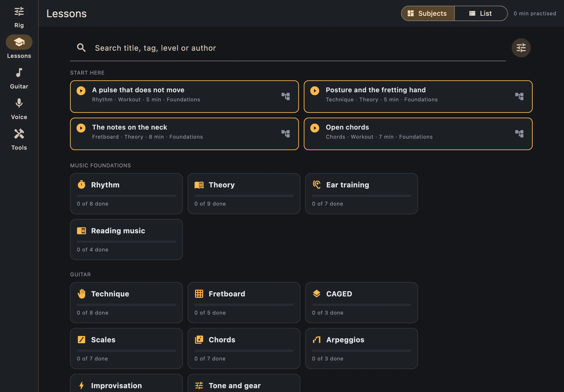The image size is (564, 392).
Task: Click the magnifier search icon
Action: (81, 48)
